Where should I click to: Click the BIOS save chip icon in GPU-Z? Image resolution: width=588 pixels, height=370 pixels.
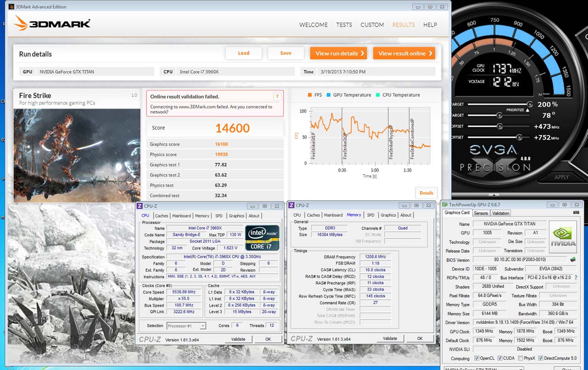tap(573, 260)
